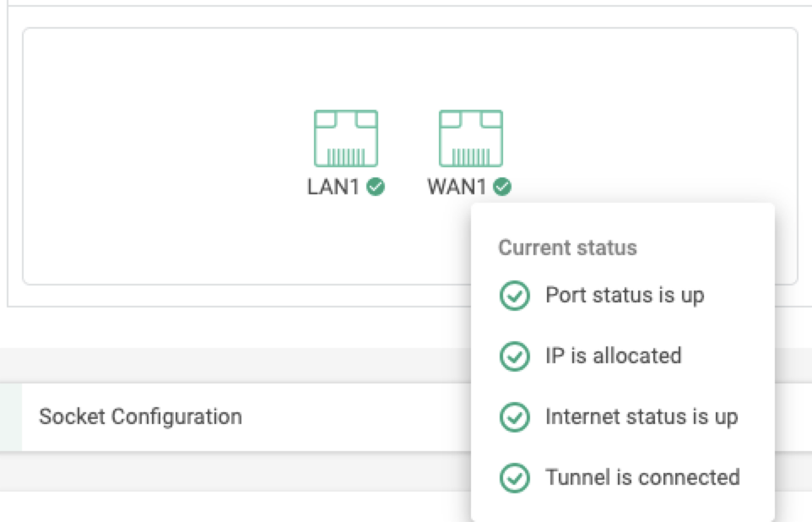Click the "Tunnel is connected" text
Viewport: 812px width, 522px height.
click(x=642, y=477)
